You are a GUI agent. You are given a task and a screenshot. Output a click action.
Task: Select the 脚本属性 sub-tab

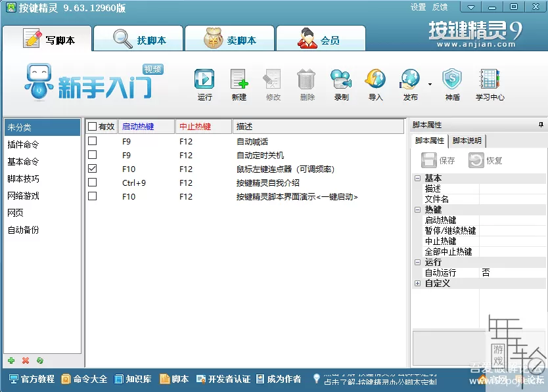click(x=430, y=141)
